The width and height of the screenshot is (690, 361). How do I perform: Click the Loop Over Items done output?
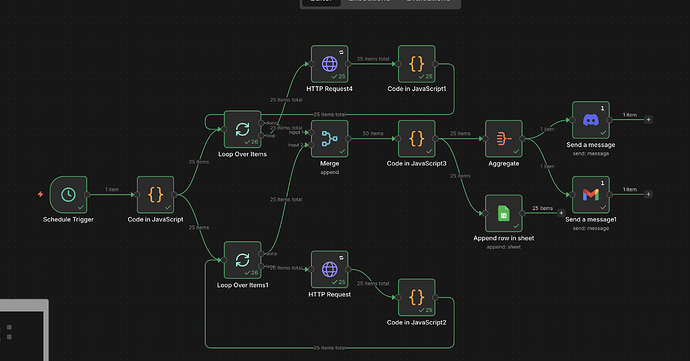pos(261,123)
